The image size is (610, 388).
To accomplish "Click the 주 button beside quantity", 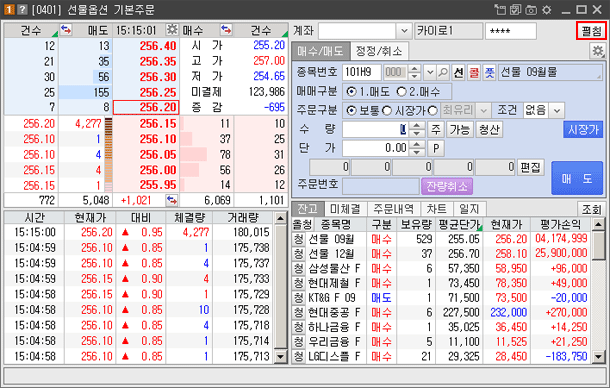I will coord(436,129).
